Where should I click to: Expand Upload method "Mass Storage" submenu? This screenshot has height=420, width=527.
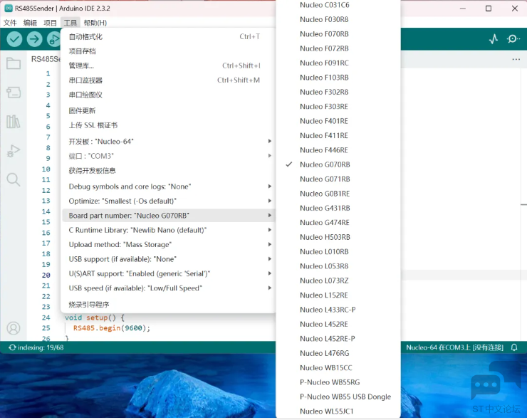(169, 245)
